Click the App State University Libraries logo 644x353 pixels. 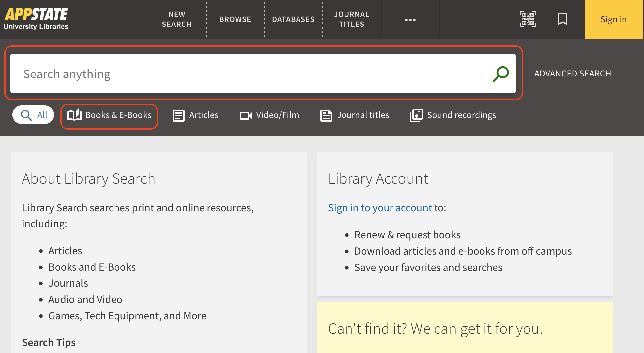(36, 19)
